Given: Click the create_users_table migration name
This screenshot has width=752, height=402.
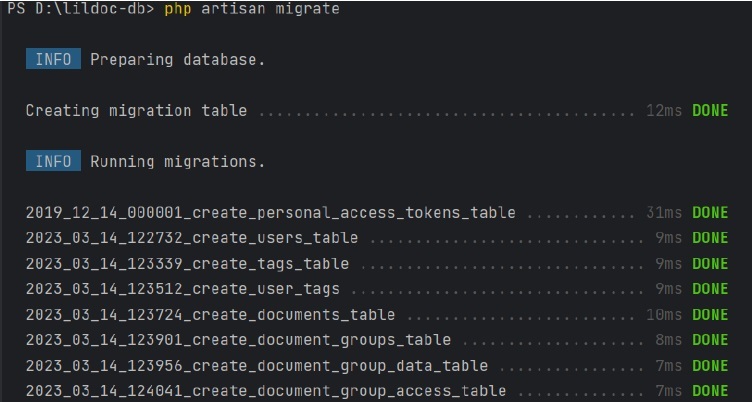Looking at the screenshot, I should point(191,238).
